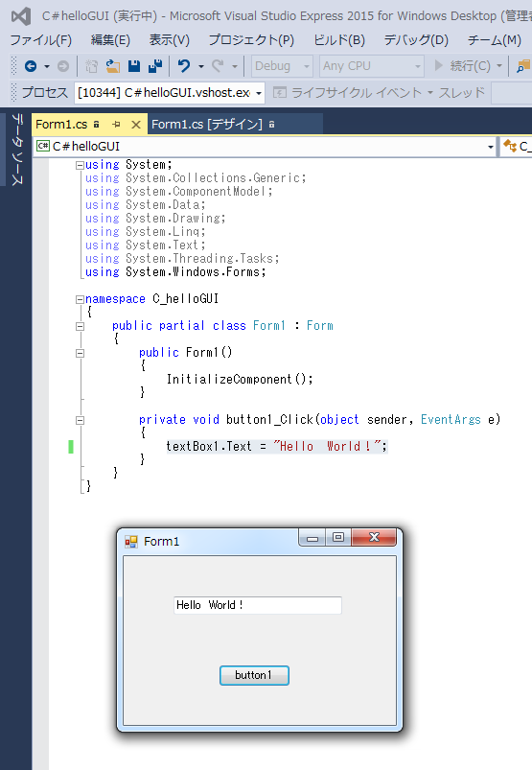
Task: Click the スレッド label in debug toolbar
Action: tap(461, 92)
